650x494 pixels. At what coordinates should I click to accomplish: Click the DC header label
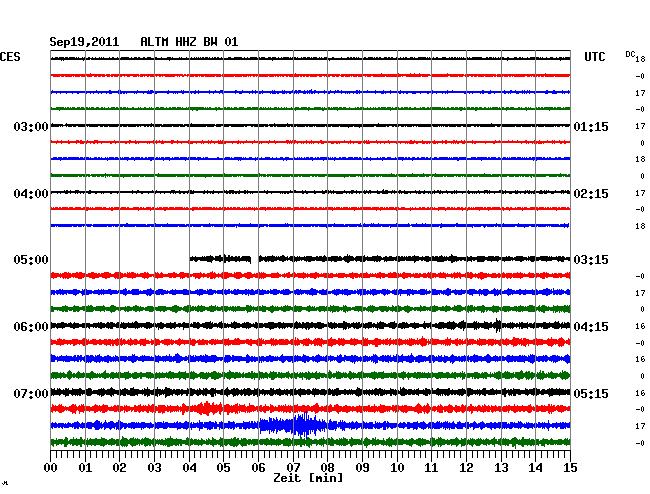[630, 54]
